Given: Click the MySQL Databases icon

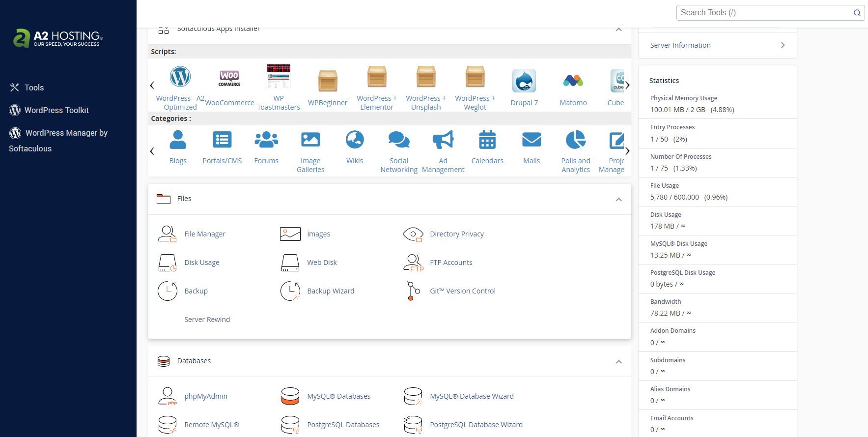Looking at the screenshot, I should coord(290,396).
